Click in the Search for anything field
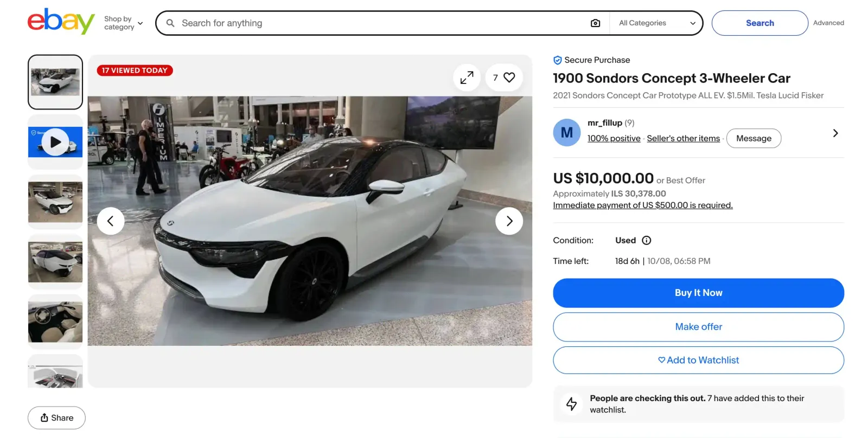Viewport: 868px width, 438px height. pos(380,23)
